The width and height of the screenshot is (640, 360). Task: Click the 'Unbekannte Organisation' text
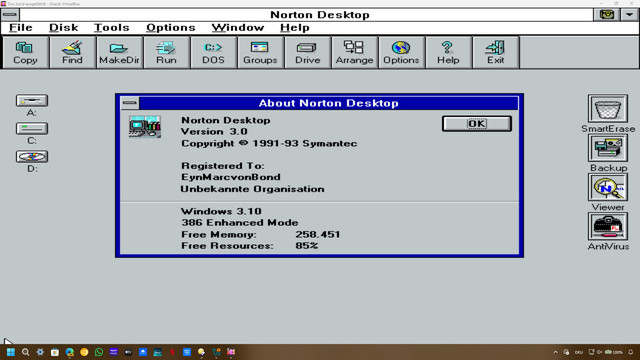point(253,189)
